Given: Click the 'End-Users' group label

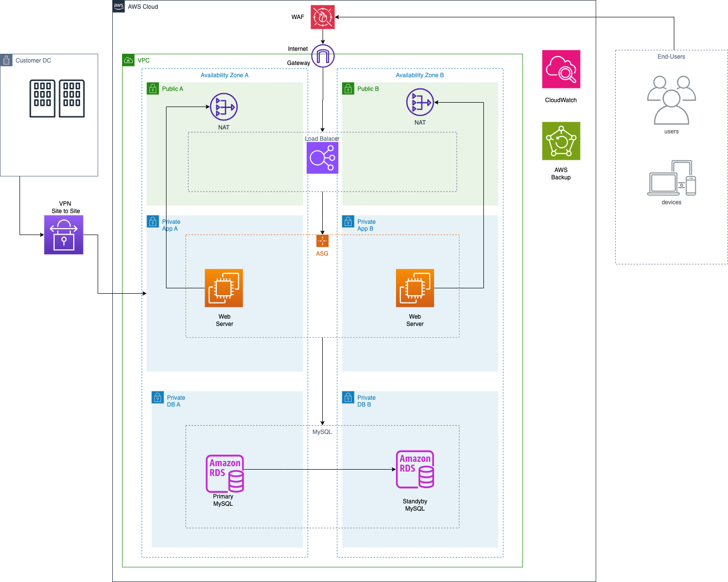Looking at the screenshot, I should click(x=671, y=57).
